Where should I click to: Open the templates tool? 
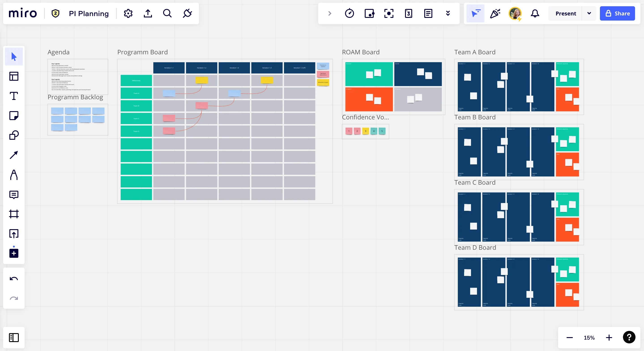[14, 76]
